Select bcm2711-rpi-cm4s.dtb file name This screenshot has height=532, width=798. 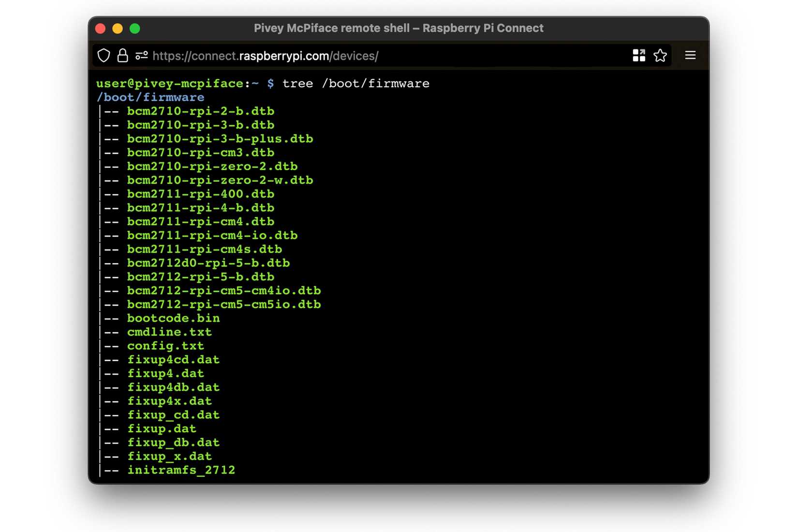click(205, 249)
